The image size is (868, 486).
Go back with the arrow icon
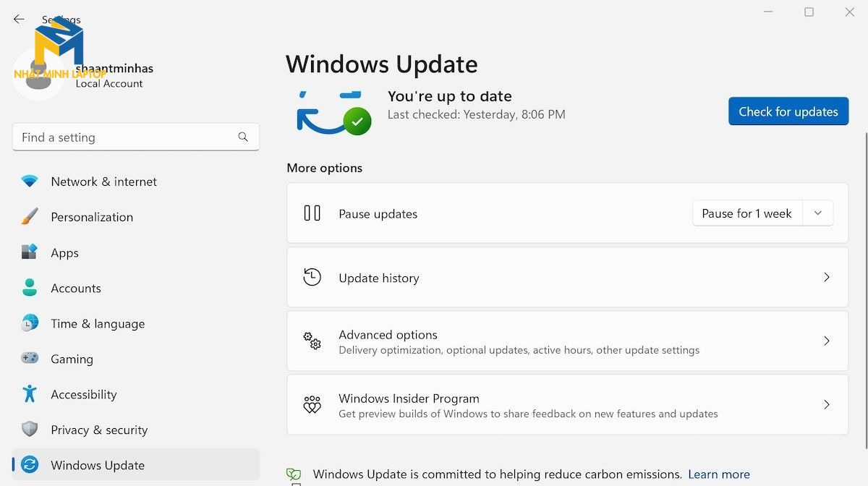point(19,19)
